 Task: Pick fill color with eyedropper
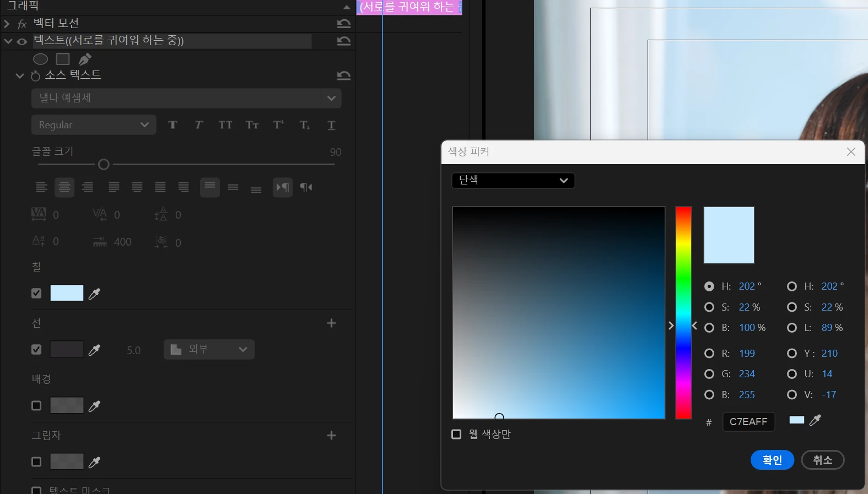click(x=95, y=294)
